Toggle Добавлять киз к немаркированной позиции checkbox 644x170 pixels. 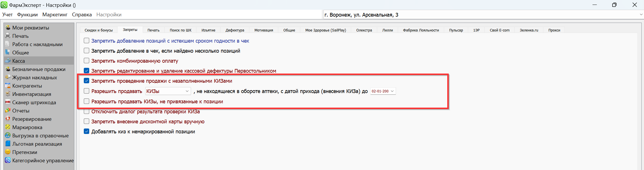(x=86, y=131)
